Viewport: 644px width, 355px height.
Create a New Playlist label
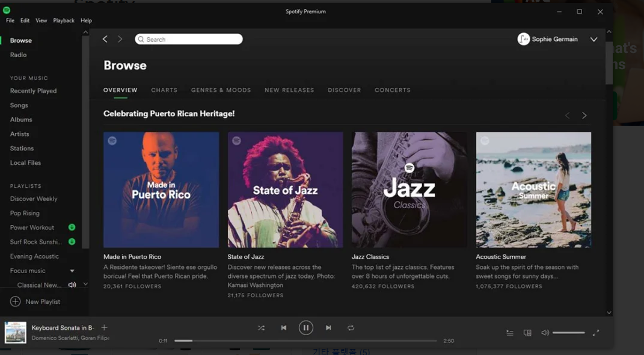[x=43, y=301]
